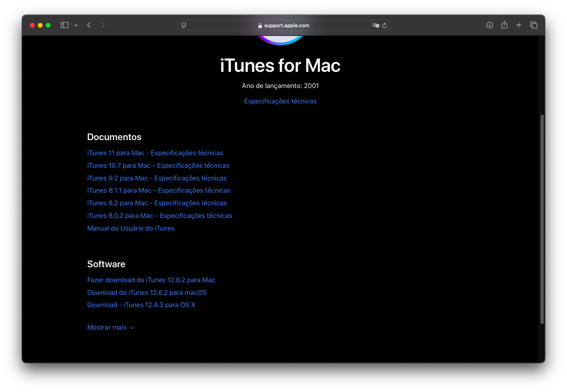Click Download do iTunes 12.6.2 para macOS
Image resolution: width=567 pixels, height=392 pixels.
tap(147, 293)
